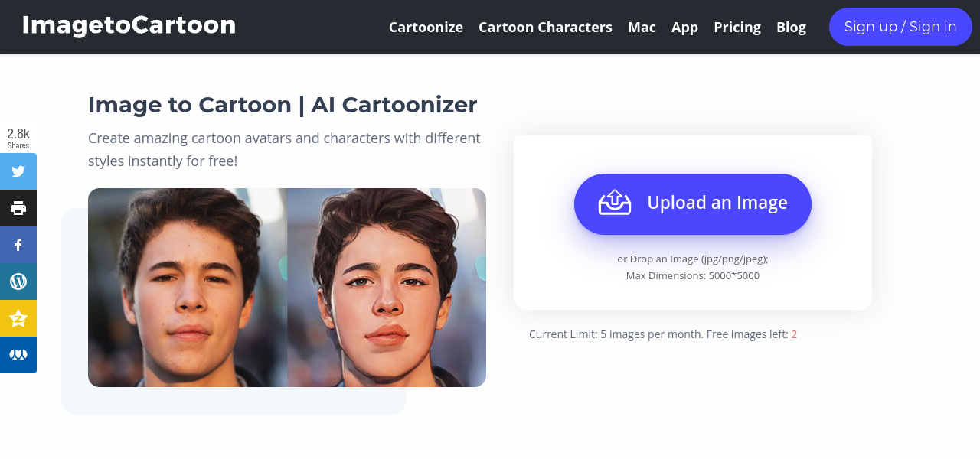Go to Cartoon Characters page
980x459 pixels.
(545, 28)
